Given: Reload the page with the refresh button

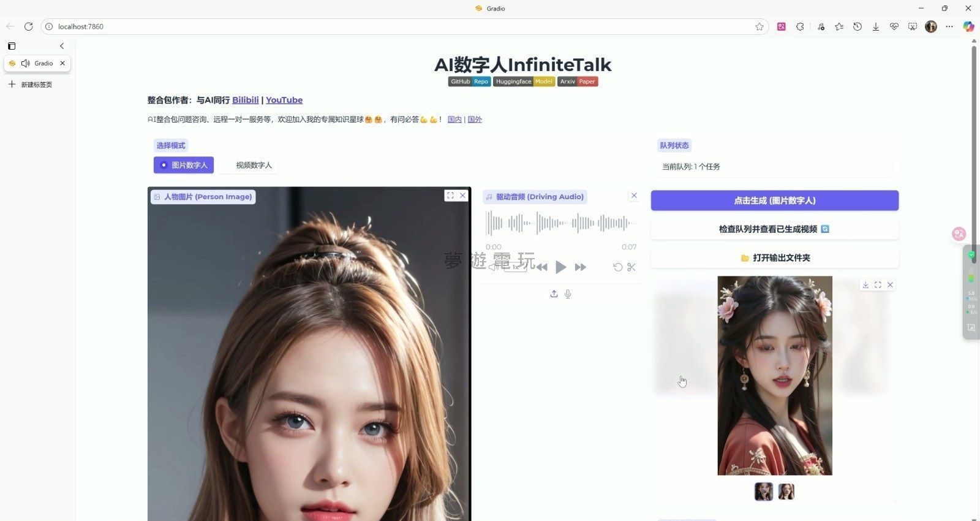Looking at the screenshot, I should (x=28, y=26).
